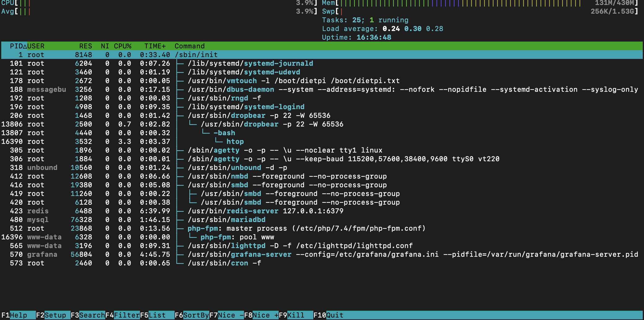Select the nmbd process row
The height and width of the screenshot is (320, 644).
coord(322,176)
